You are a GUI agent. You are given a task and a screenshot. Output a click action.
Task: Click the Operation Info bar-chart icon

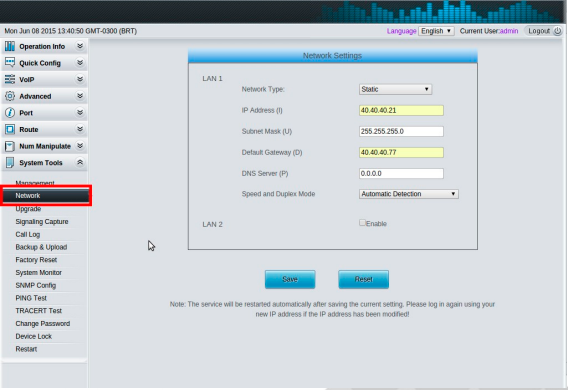click(10, 46)
